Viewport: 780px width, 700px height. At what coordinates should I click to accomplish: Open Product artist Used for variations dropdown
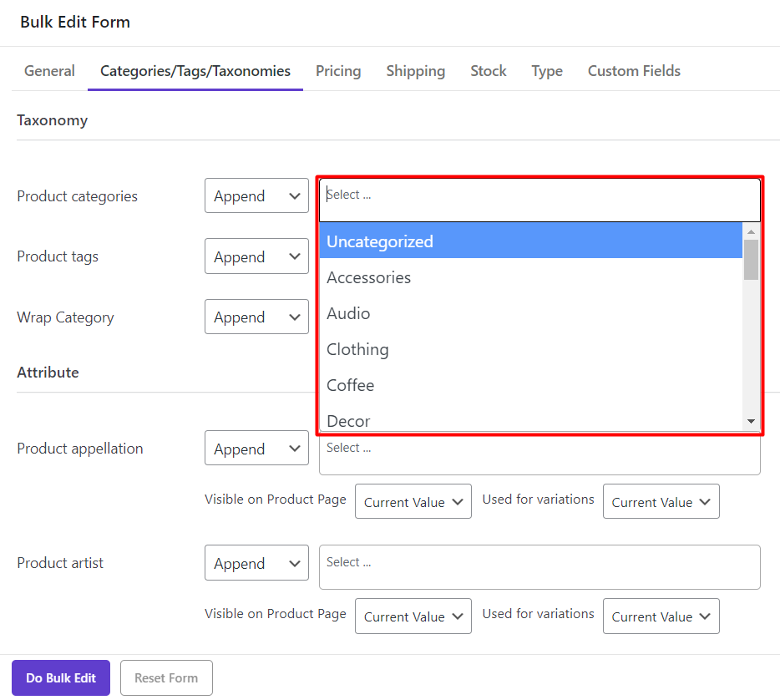click(661, 616)
